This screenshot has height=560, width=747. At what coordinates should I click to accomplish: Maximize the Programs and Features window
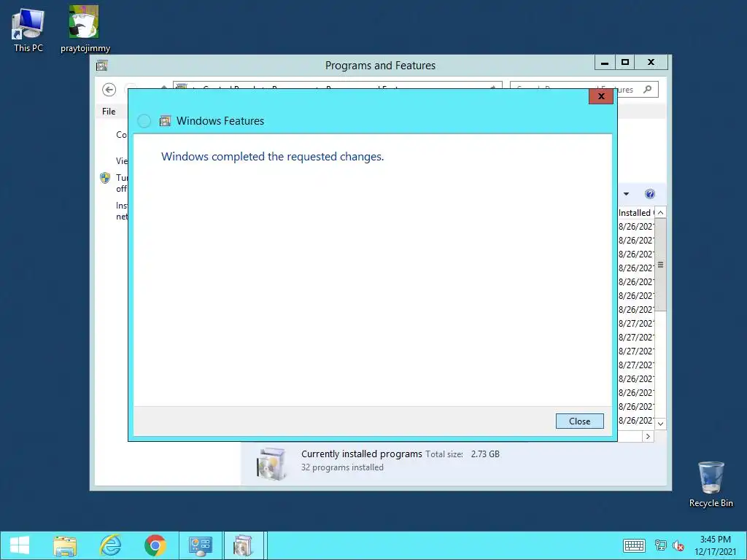(625, 63)
